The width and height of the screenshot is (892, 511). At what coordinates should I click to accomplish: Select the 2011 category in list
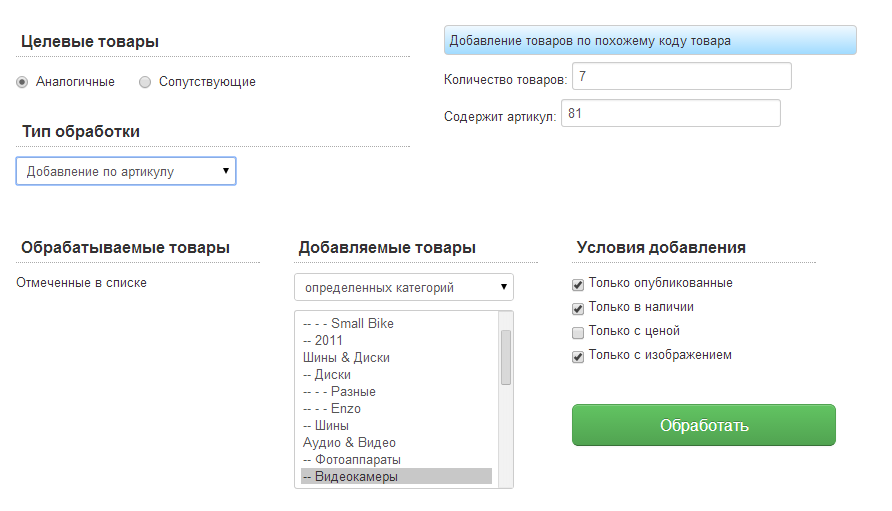[x=328, y=340]
